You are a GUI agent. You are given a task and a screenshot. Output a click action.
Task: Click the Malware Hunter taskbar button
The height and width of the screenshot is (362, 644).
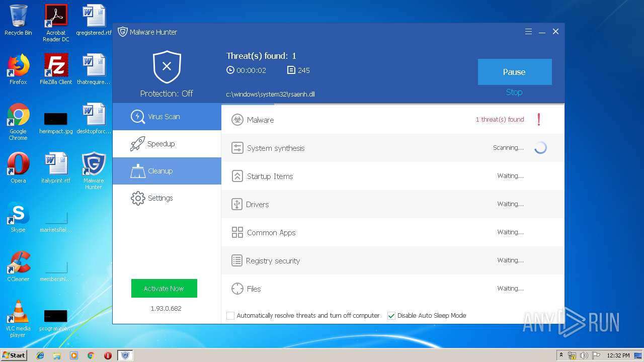click(125, 355)
